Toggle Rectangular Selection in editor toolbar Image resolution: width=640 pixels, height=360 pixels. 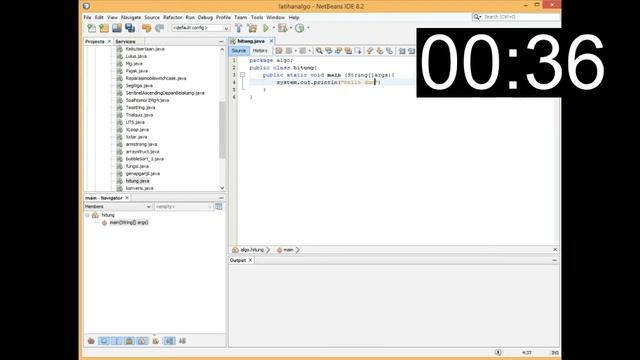358,51
